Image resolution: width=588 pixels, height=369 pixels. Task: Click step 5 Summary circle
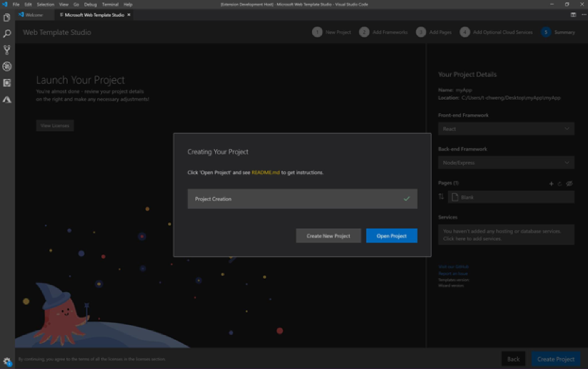(x=546, y=32)
